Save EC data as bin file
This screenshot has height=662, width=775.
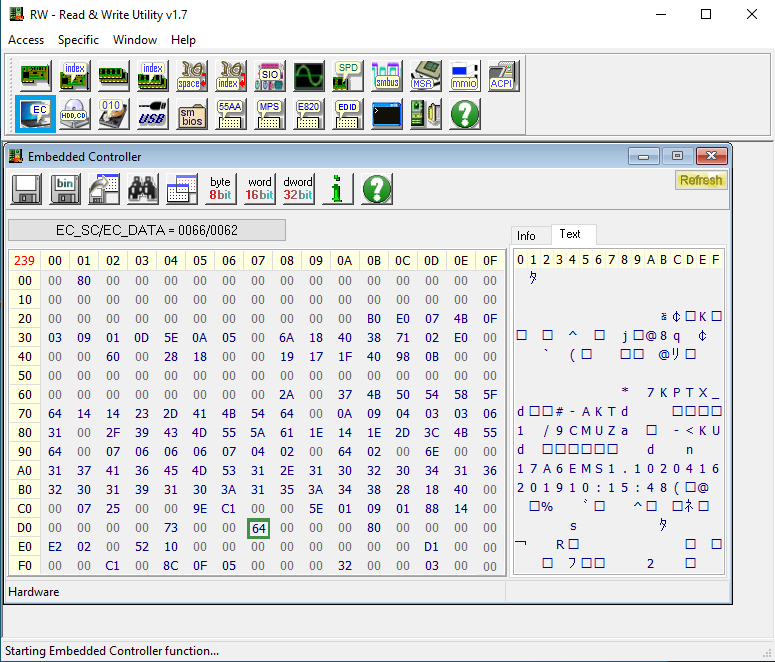pyautogui.click(x=65, y=189)
